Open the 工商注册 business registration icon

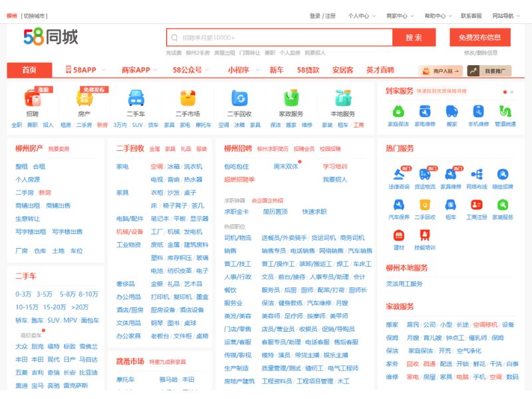coord(477,205)
